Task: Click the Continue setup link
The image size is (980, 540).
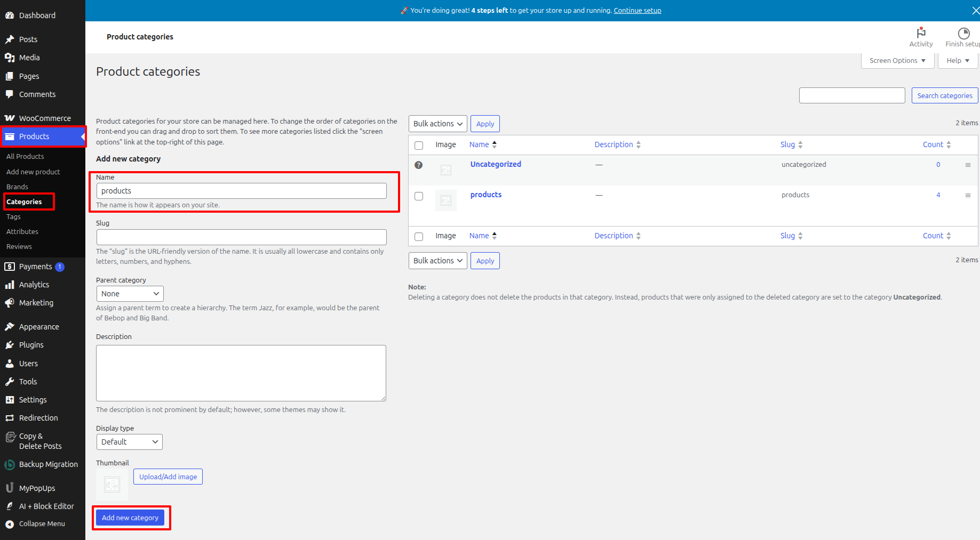Action: [637, 11]
